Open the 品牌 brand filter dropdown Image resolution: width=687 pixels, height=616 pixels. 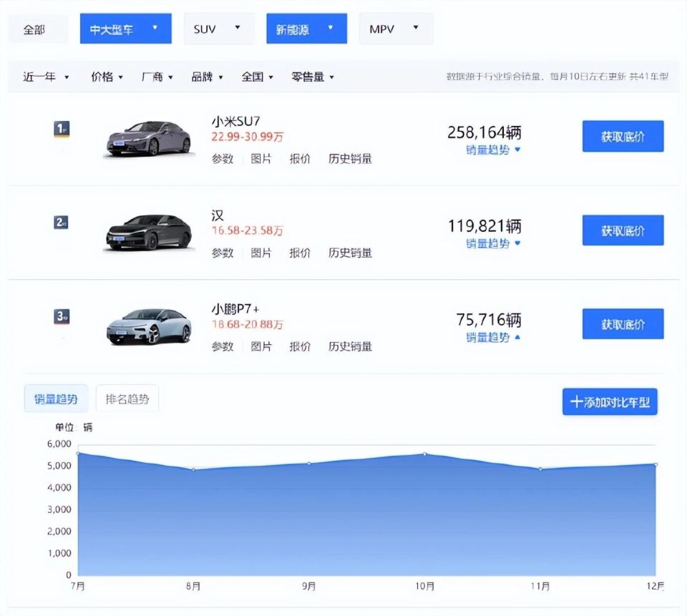205,76
